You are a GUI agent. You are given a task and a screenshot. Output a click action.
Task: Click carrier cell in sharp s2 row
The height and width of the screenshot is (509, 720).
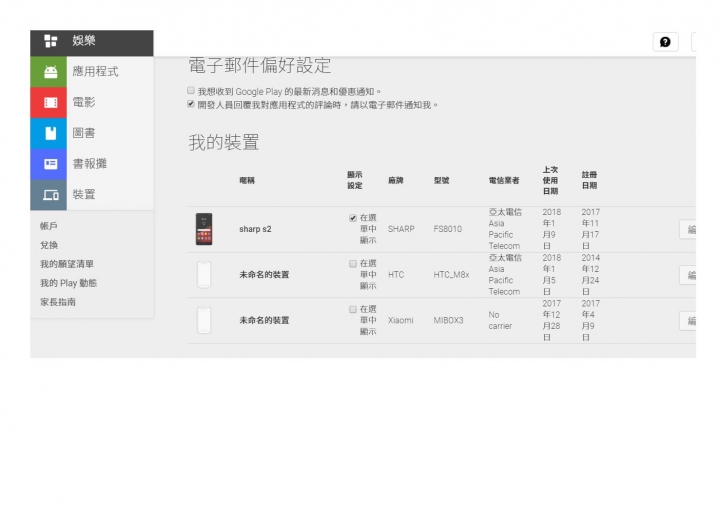coord(505,229)
